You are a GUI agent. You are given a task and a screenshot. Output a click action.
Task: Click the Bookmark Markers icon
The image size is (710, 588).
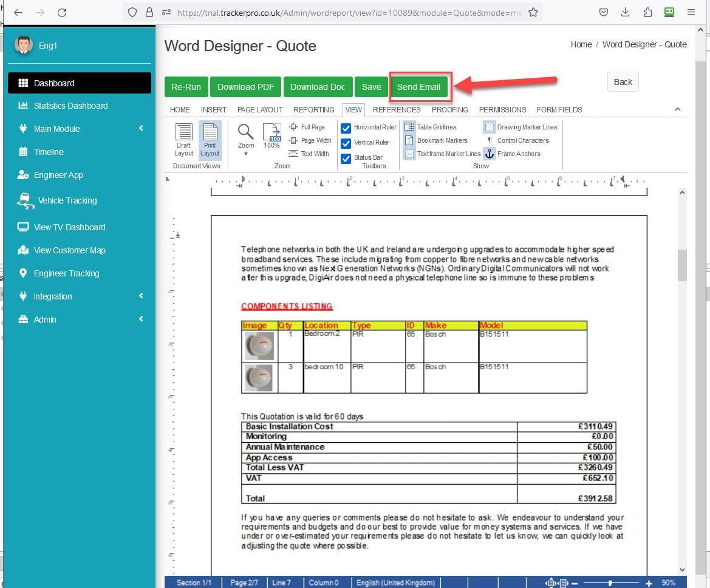(409, 140)
